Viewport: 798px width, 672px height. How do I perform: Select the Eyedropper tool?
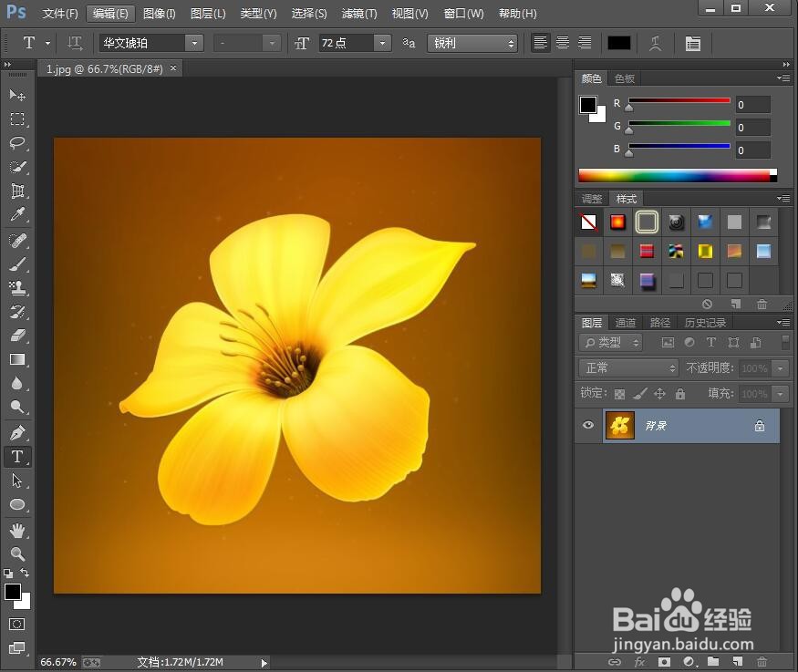[x=17, y=214]
